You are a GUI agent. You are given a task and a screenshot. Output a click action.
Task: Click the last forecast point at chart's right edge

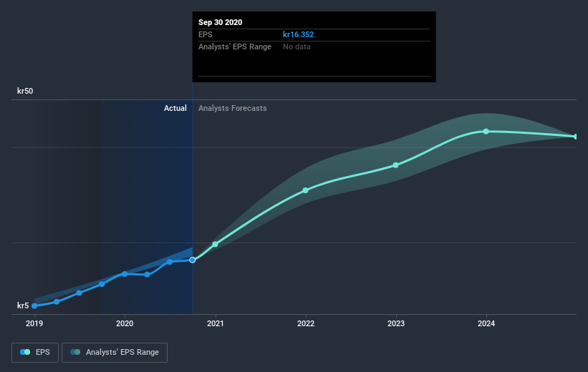pos(576,137)
